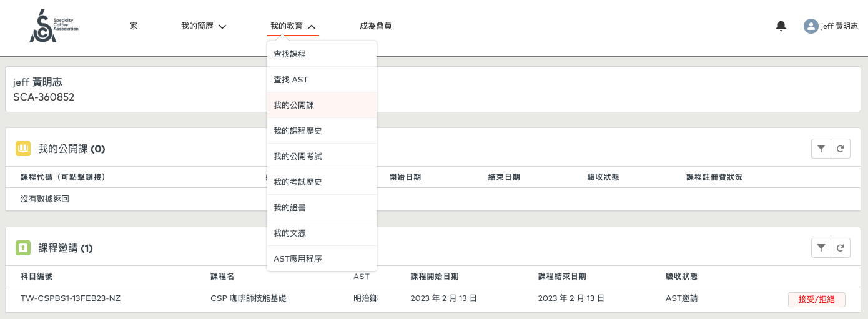Open 我的證書 from the dropdown
868x319 pixels.
290,207
